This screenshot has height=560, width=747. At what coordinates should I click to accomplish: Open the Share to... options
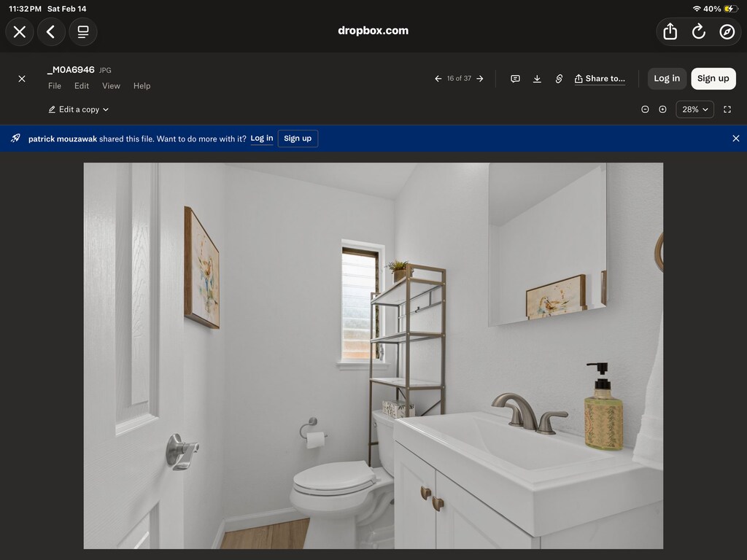600,79
